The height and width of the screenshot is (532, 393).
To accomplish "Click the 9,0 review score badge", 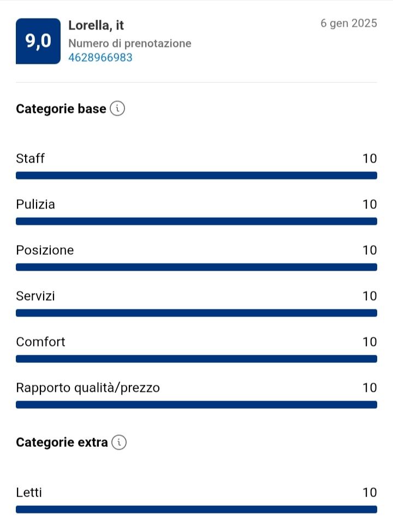I will 38,41.
